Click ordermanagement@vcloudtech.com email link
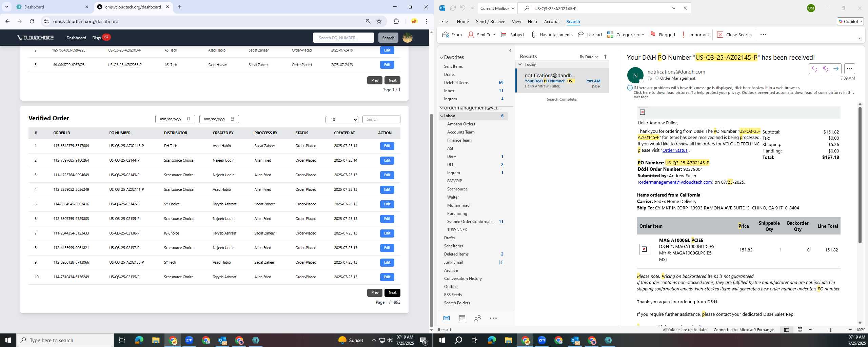 pos(675,182)
